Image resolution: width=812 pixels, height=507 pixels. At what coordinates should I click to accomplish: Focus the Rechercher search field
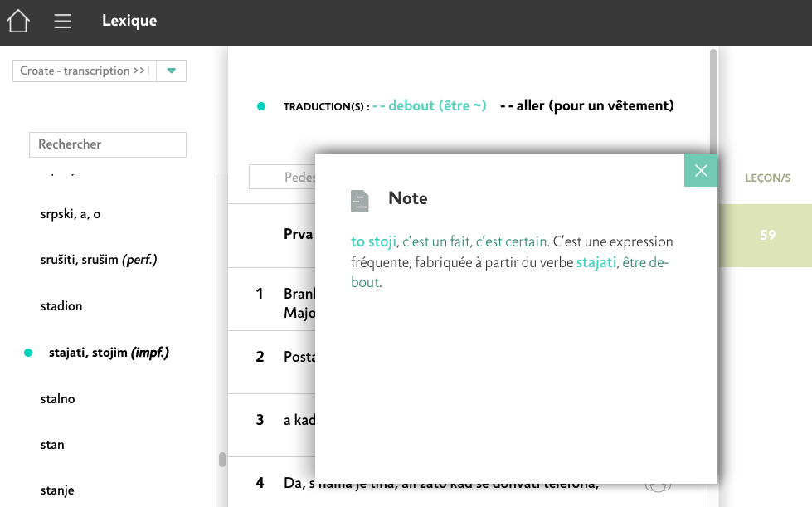pos(108,144)
